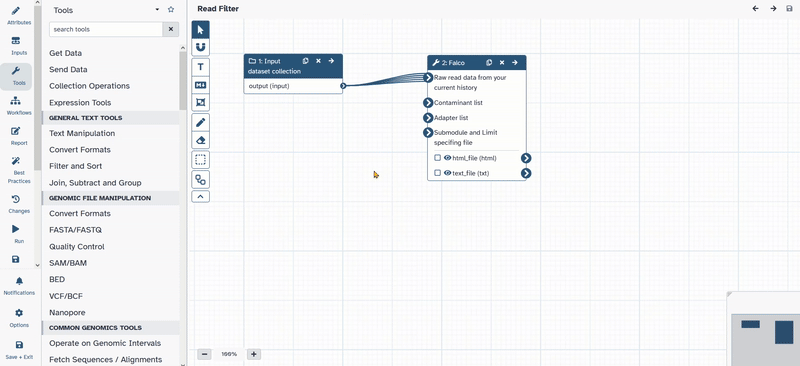Expand Expression Tools section
The height and width of the screenshot is (366, 800).
(80, 103)
